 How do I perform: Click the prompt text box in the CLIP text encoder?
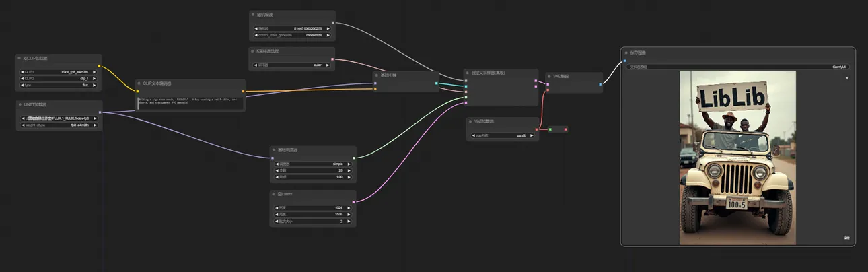click(190, 103)
